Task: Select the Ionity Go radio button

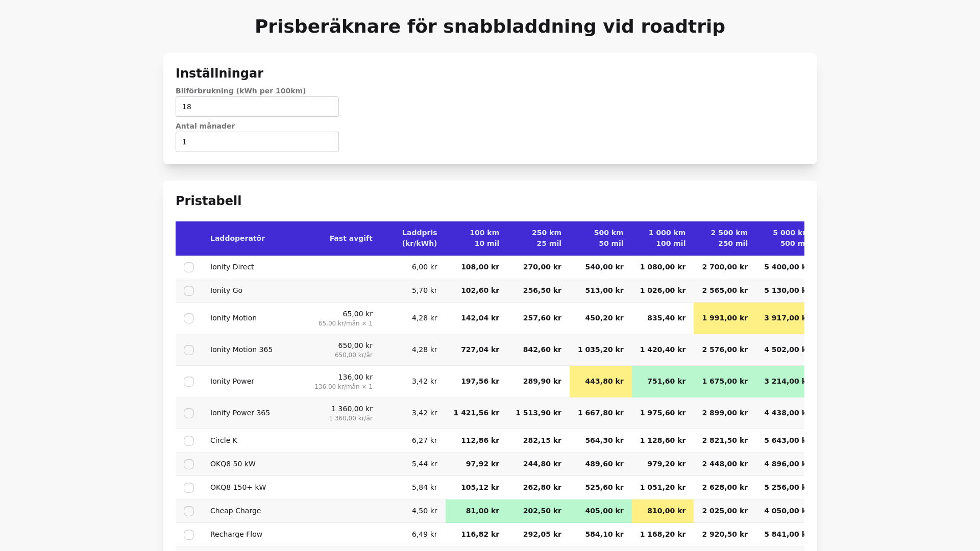Action: [x=189, y=291]
